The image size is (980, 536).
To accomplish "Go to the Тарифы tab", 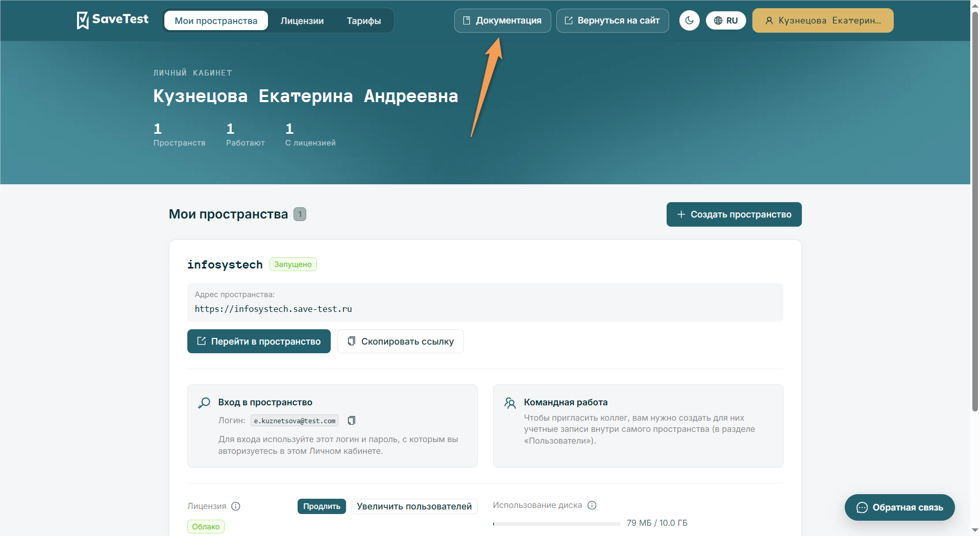I will click(x=364, y=20).
